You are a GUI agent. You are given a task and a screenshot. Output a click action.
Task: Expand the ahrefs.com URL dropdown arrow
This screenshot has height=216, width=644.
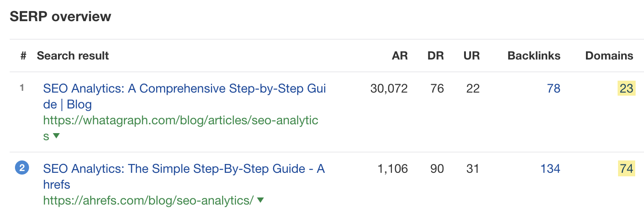point(260,200)
